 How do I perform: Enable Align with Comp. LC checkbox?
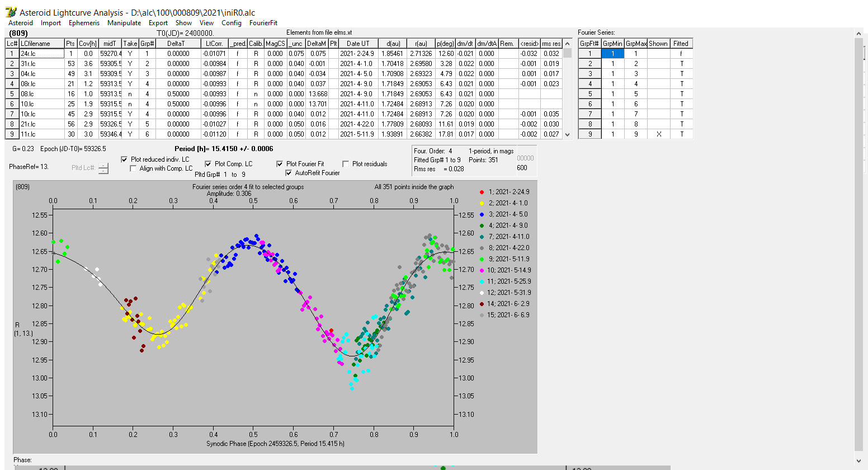click(x=133, y=168)
